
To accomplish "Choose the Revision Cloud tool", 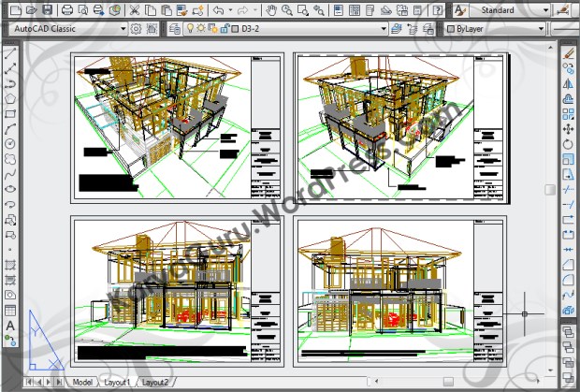I will pos(10,159).
